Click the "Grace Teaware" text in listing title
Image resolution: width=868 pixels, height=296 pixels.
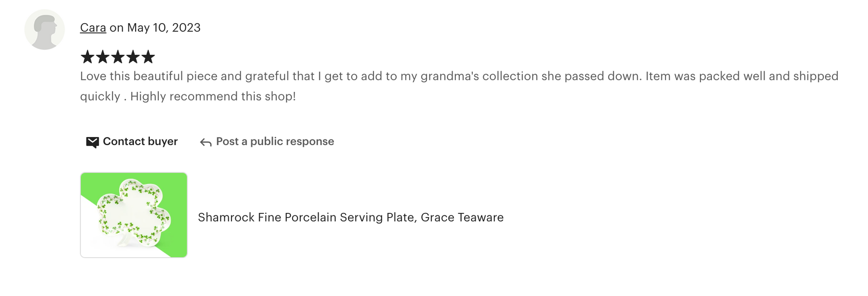tap(462, 217)
